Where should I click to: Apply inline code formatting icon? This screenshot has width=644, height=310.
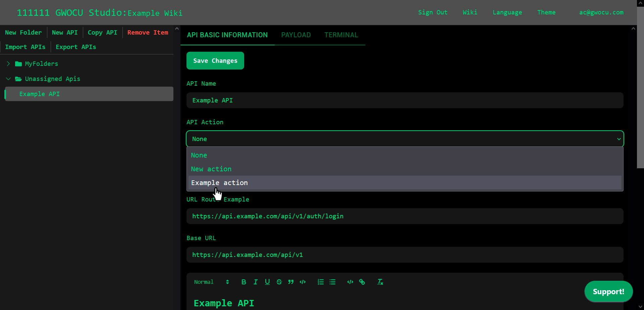tap(303, 282)
